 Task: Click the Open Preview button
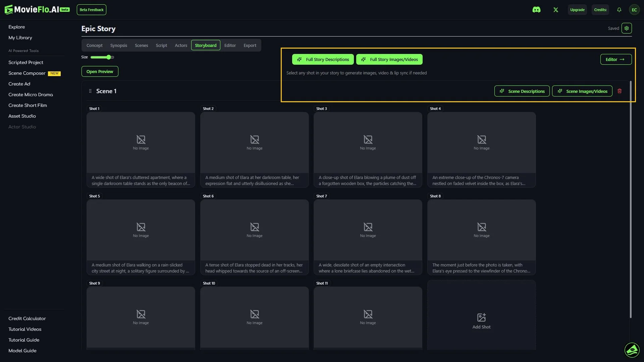(100, 71)
